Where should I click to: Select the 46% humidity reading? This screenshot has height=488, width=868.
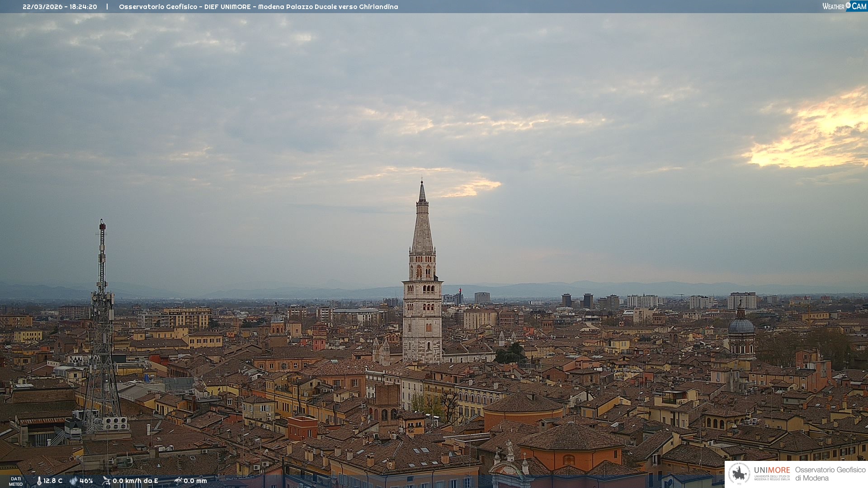[86, 481]
